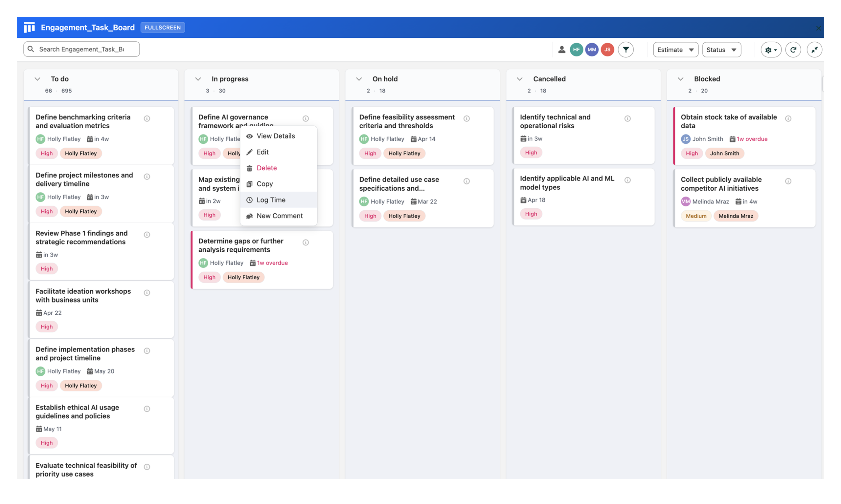Click the Medium priority tag on competitor card
The width and height of the screenshot is (841, 504).
point(695,216)
